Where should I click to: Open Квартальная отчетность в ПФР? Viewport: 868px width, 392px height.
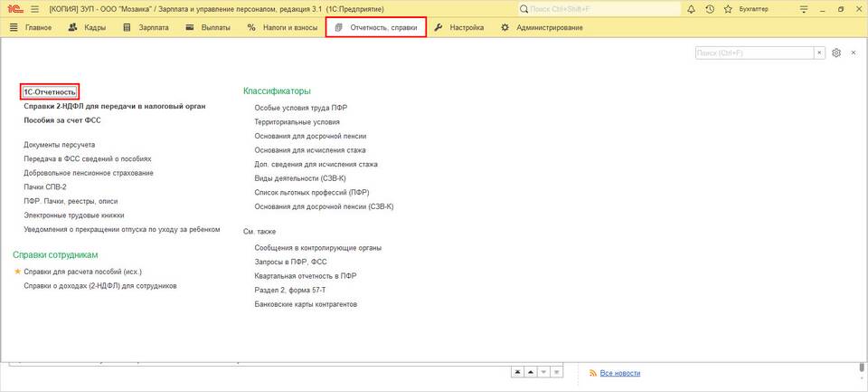[x=305, y=275]
